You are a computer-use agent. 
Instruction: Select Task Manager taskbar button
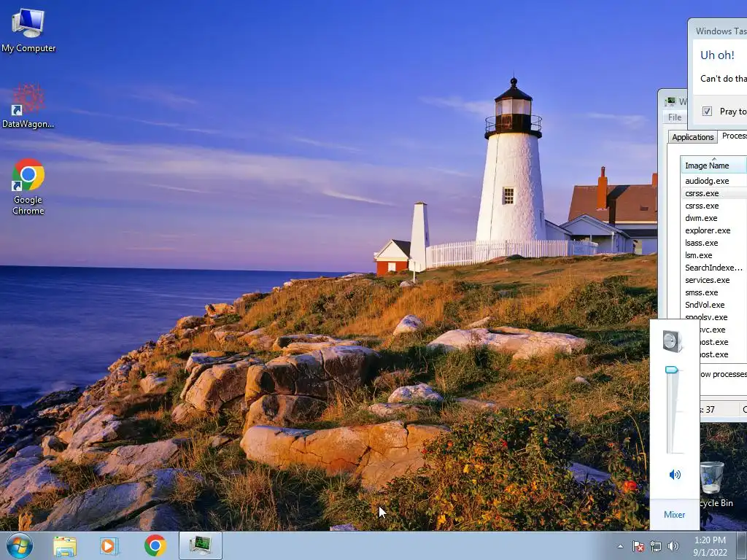(201, 545)
